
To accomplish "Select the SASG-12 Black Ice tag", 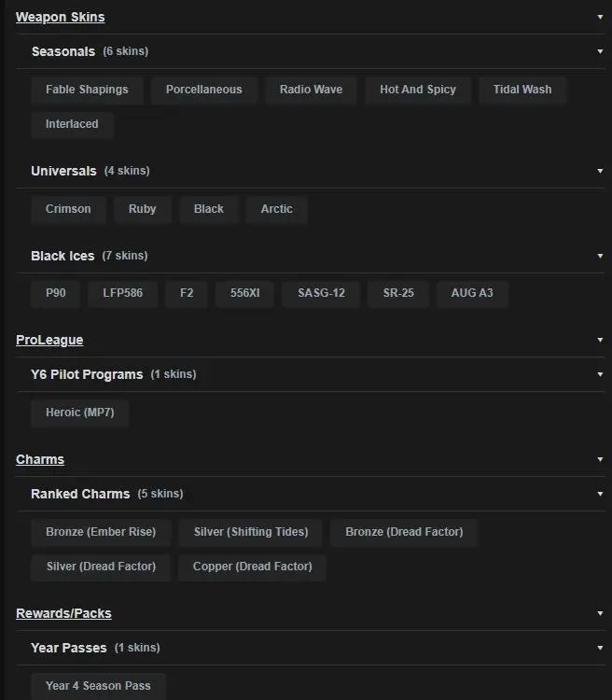I will [x=321, y=293].
